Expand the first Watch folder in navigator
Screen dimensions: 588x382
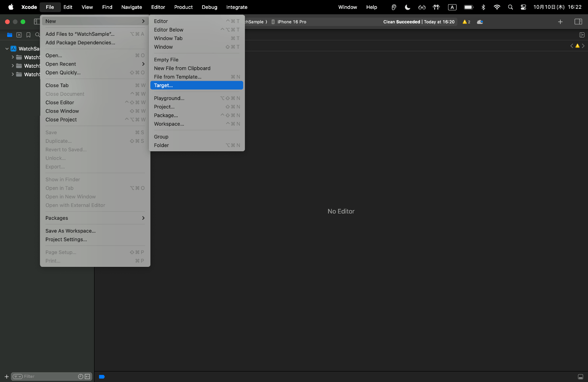point(13,57)
